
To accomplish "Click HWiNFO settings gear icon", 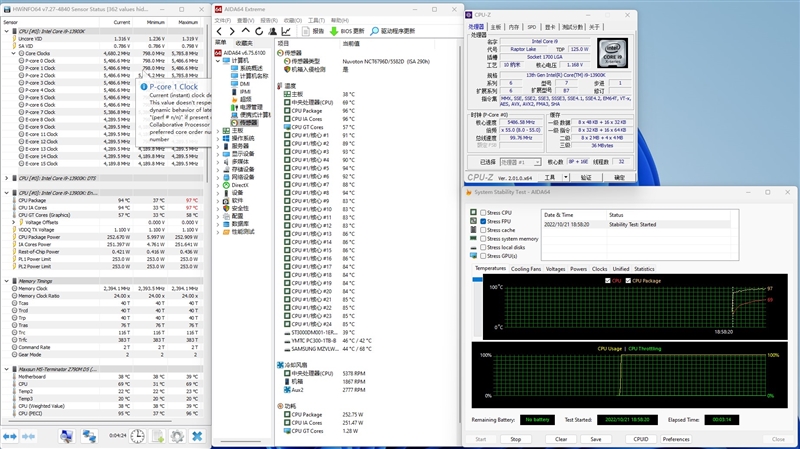I will tap(177, 436).
